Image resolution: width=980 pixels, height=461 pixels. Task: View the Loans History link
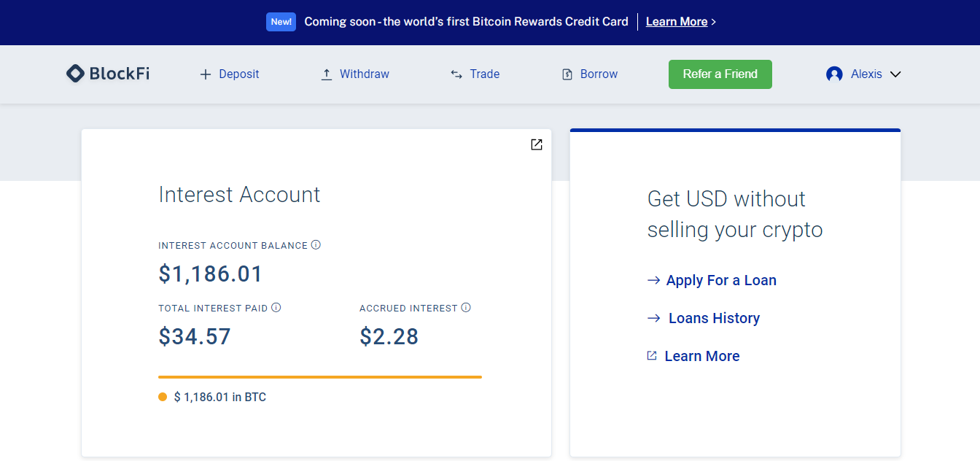[714, 318]
